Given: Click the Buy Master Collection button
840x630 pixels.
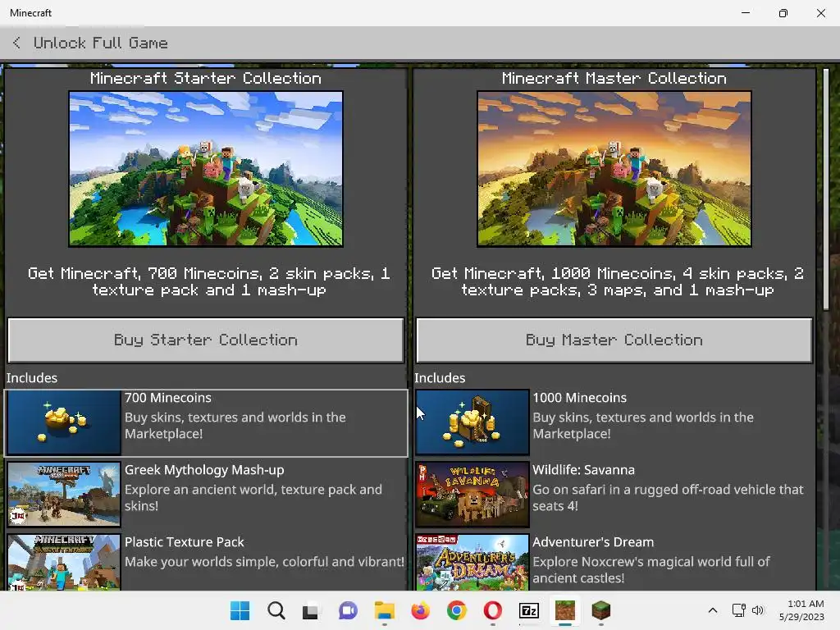Looking at the screenshot, I should pyautogui.click(x=614, y=340).
